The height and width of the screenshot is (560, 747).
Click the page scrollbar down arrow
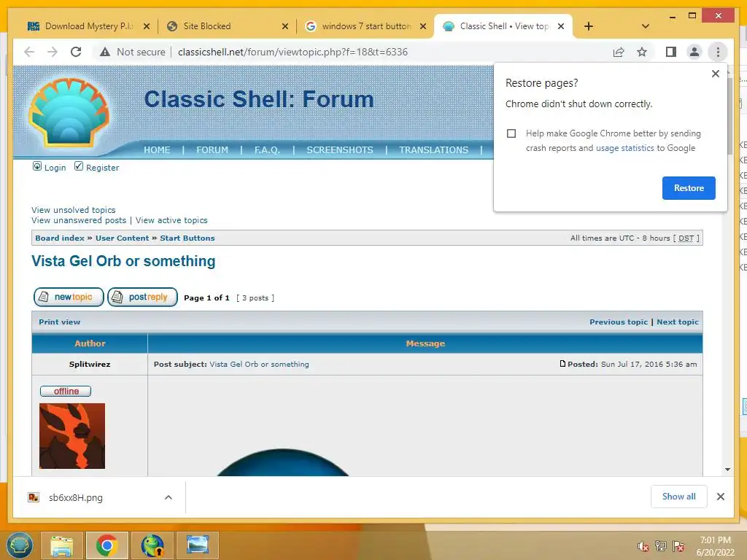(727, 470)
